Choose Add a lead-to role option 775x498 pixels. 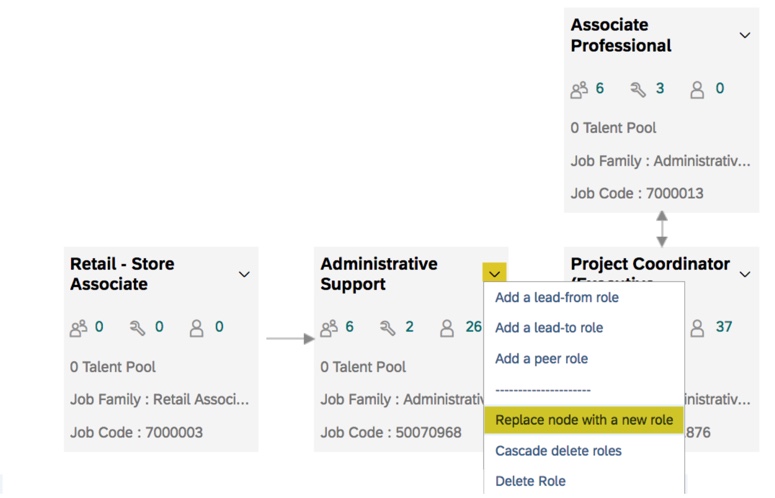tap(549, 327)
